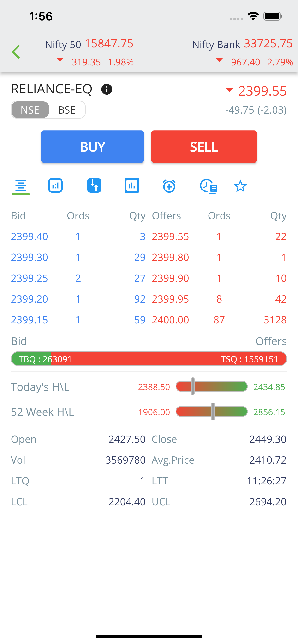Select bid price 2399.20
This screenshot has width=298, height=644.
click(x=29, y=299)
